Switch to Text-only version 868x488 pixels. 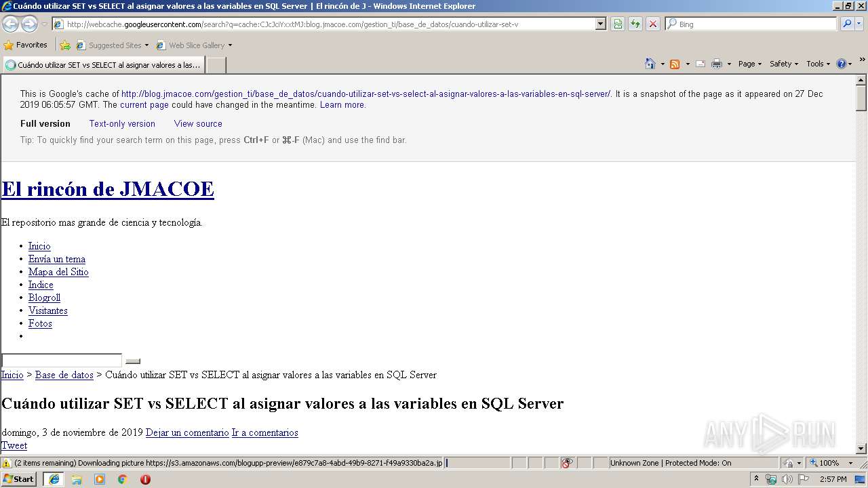click(122, 124)
